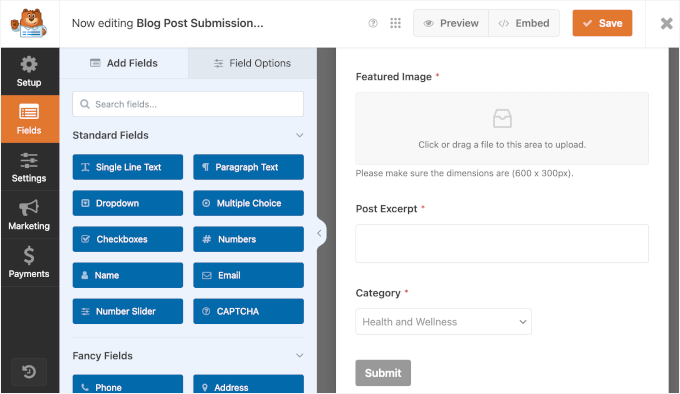Viewport: 680px width, 394px height.
Task: Click the Preview button
Action: pyautogui.click(x=451, y=23)
